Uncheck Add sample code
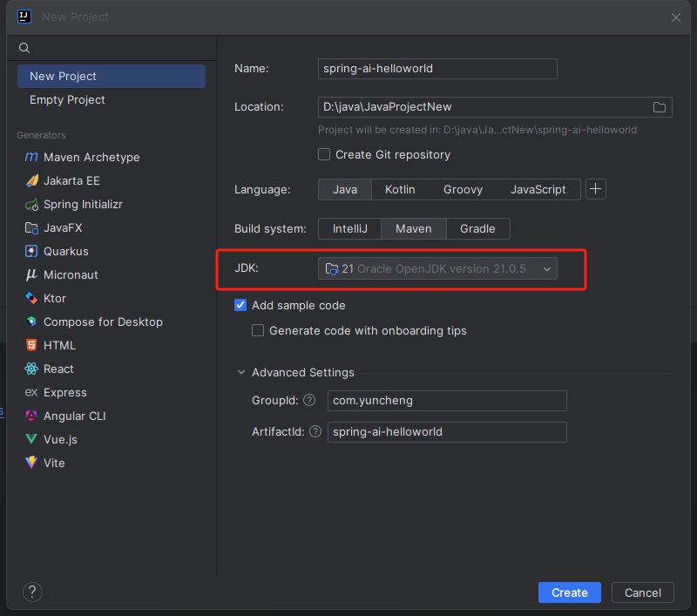 tap(240, 305)
